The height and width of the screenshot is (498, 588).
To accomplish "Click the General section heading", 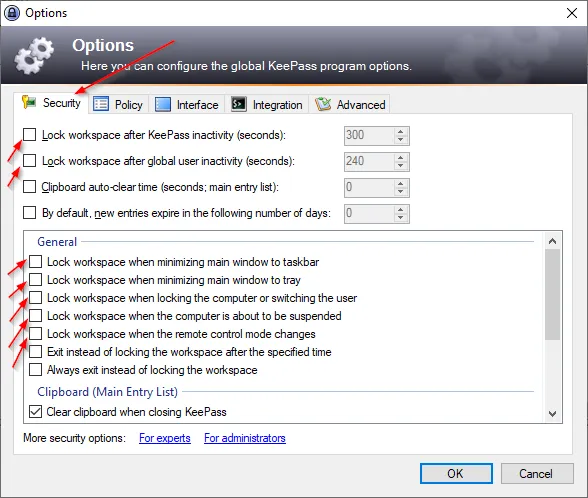I will [57, 242].
